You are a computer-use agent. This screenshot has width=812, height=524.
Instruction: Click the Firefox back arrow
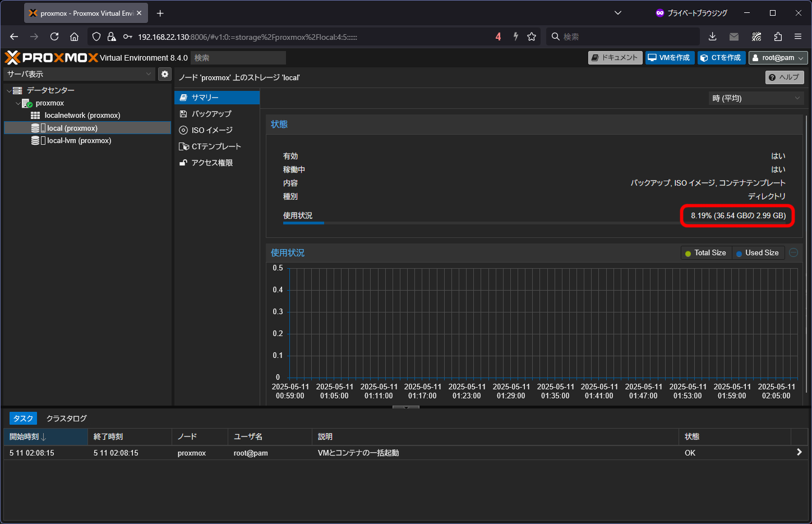tap(14, 36)
